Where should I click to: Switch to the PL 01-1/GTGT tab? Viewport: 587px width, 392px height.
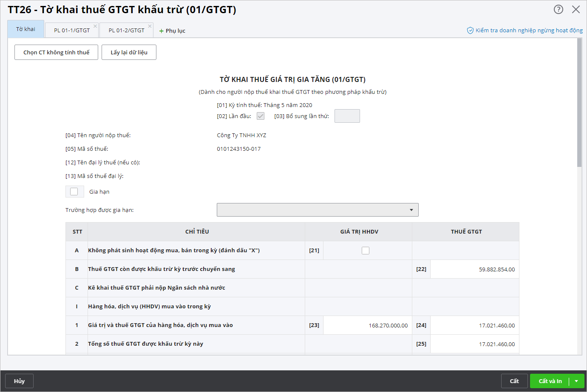72,31
